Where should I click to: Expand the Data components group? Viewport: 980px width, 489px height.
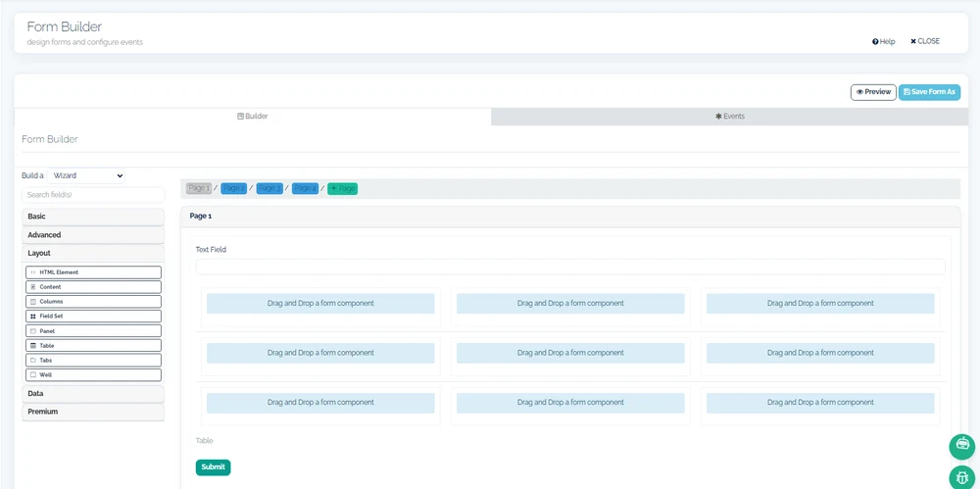93,393
